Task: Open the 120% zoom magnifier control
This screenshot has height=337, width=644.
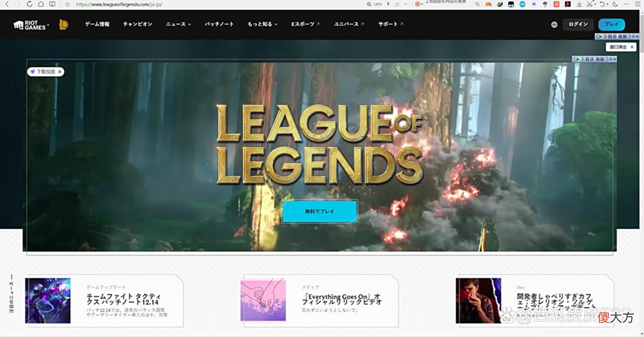Action: click(375, 4)
